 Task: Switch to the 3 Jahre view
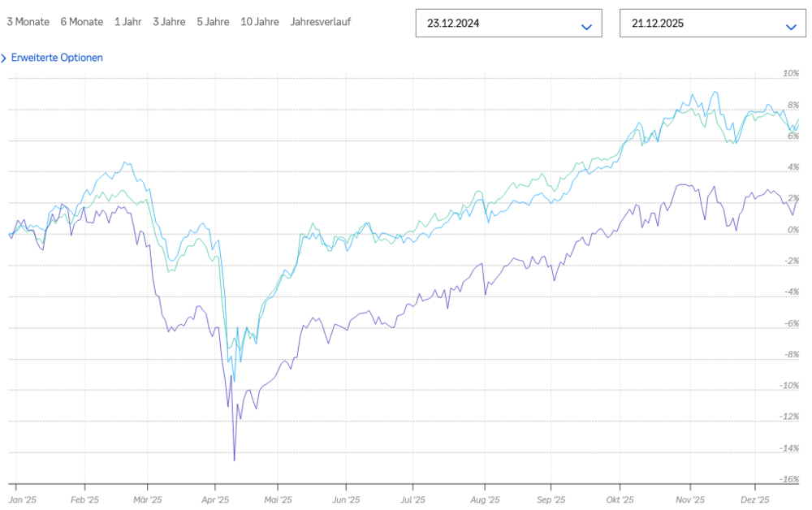[168, 22]
